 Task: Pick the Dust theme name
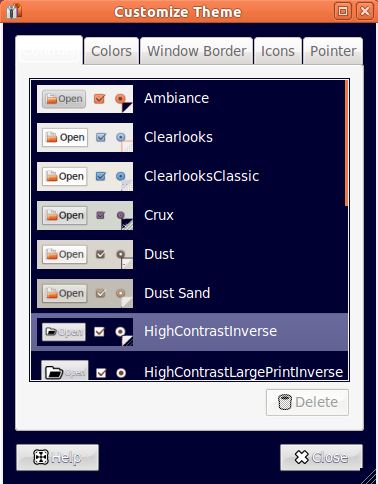coord(159,254)
